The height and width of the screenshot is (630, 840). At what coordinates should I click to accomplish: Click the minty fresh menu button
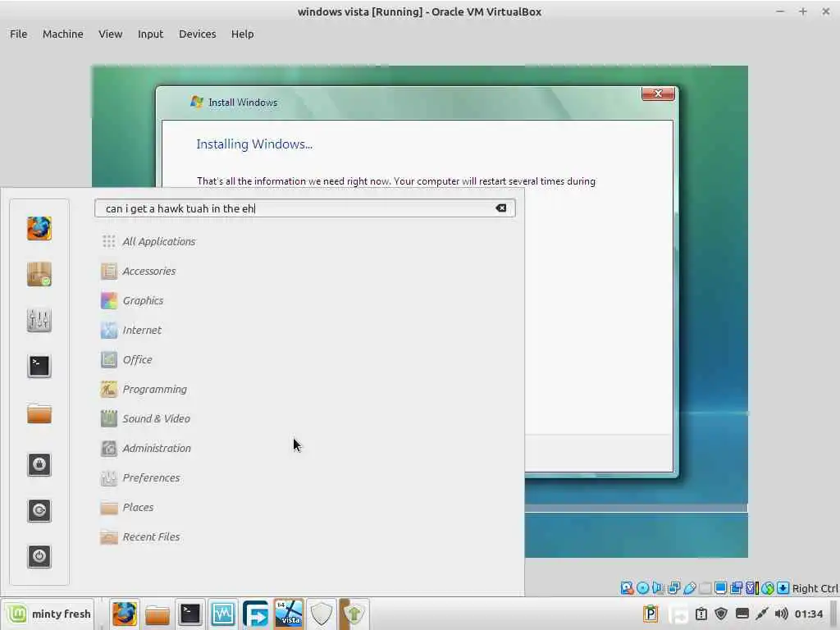[48, 614]
